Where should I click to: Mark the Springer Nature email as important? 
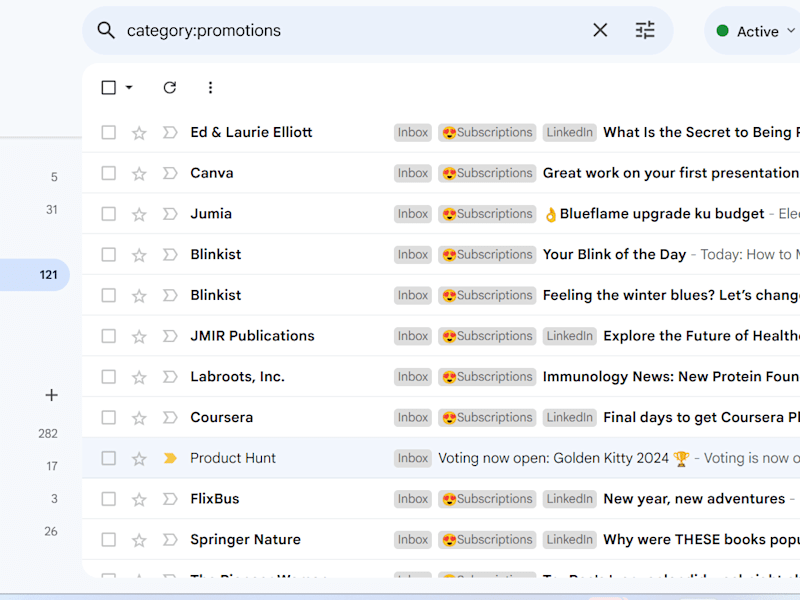[170, 540]
